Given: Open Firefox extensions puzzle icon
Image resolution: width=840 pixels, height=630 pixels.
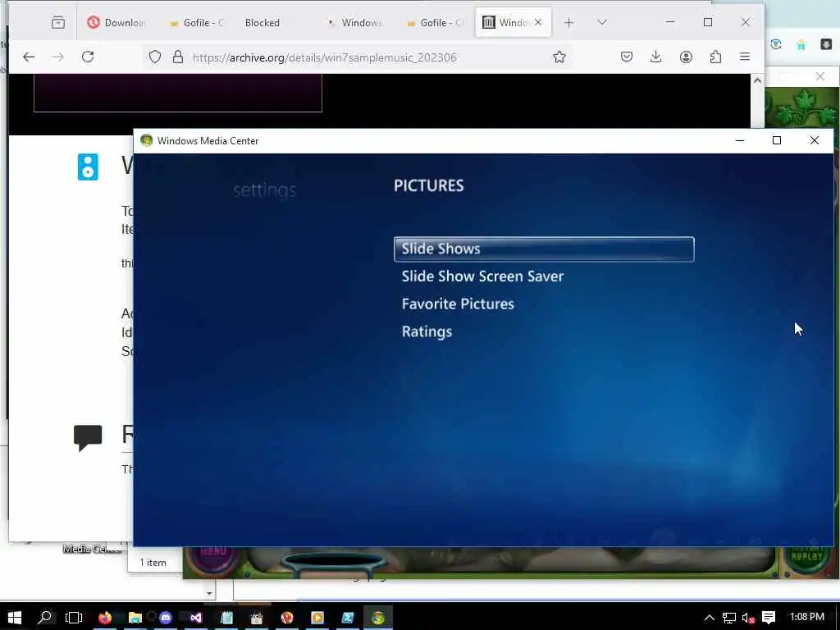Looking at the screenshot, I should tap(715, 57).
